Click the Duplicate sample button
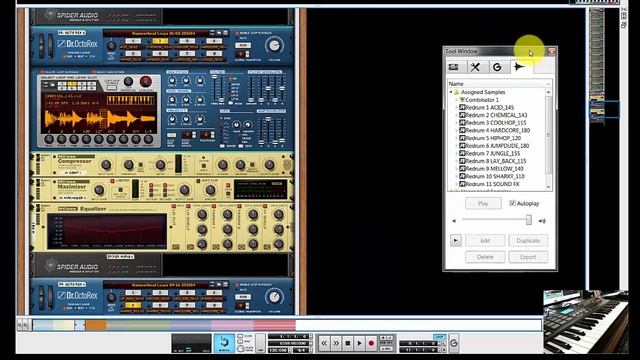The width and height of the screenshot is (640, 360). pos(528,240)
